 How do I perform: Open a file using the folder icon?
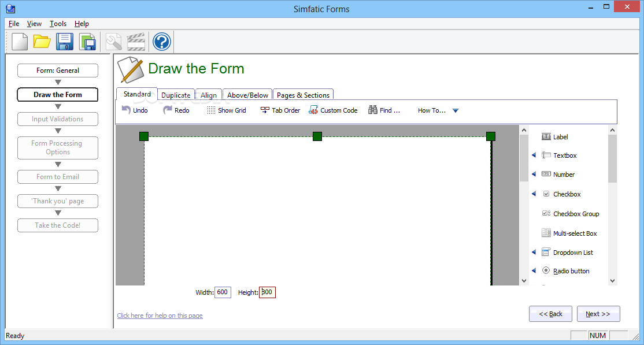coord(42,42)
